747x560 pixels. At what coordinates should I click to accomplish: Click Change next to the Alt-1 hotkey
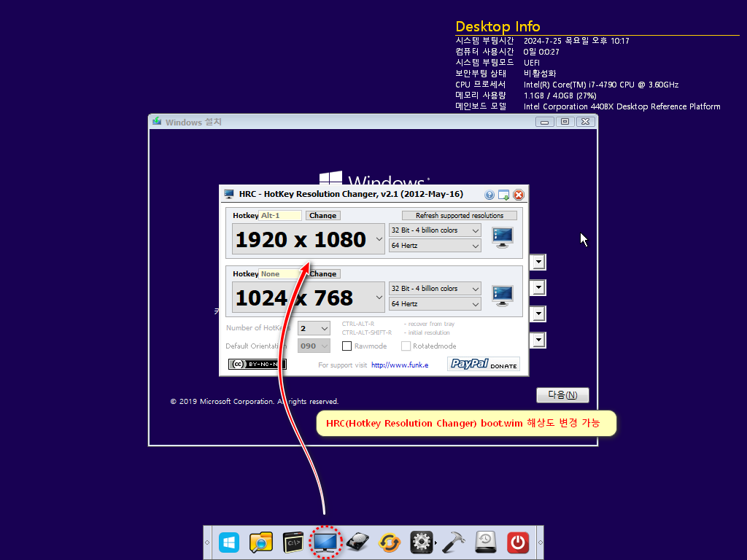pos(323,216)
